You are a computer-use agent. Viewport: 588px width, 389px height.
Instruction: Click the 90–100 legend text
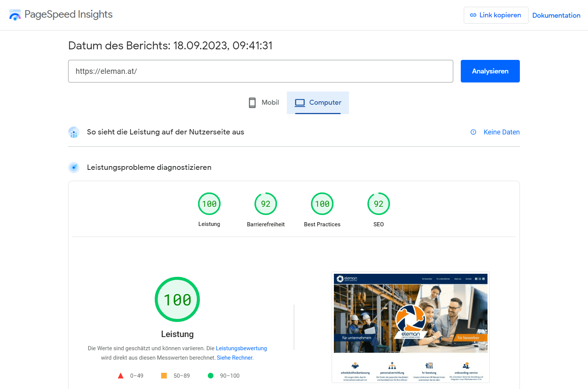[x=230, y=376]
